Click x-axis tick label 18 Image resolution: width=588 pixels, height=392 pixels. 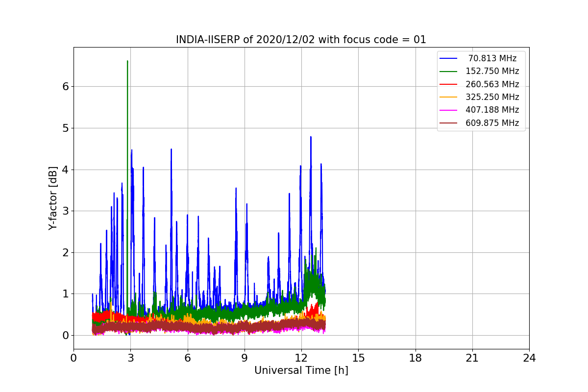pyautogui.click(x=416, y=358)
